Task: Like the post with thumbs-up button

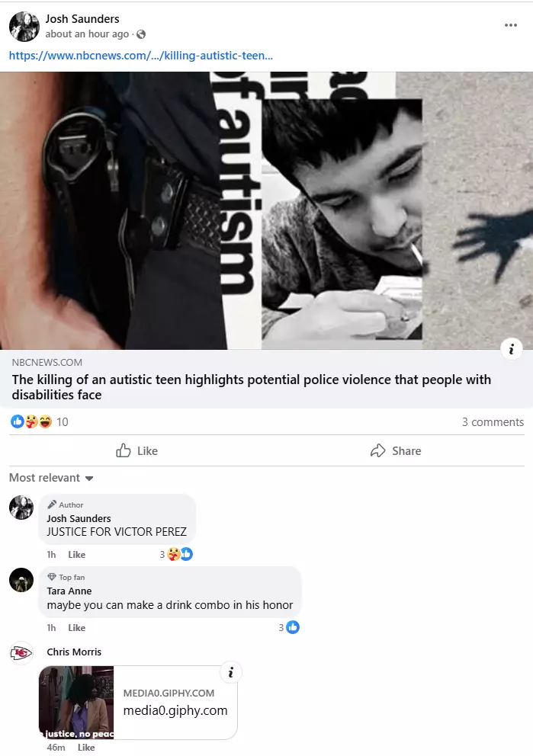Action: (x=137, y=451)
